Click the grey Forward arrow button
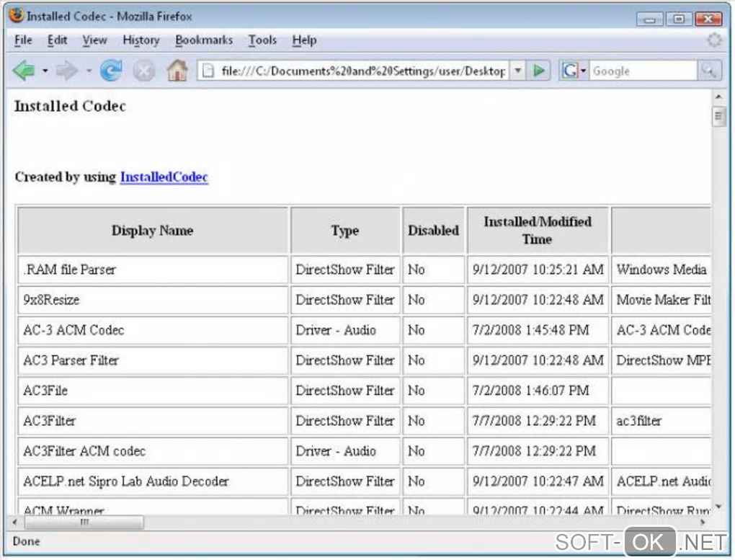 click(x=66, y=71)
